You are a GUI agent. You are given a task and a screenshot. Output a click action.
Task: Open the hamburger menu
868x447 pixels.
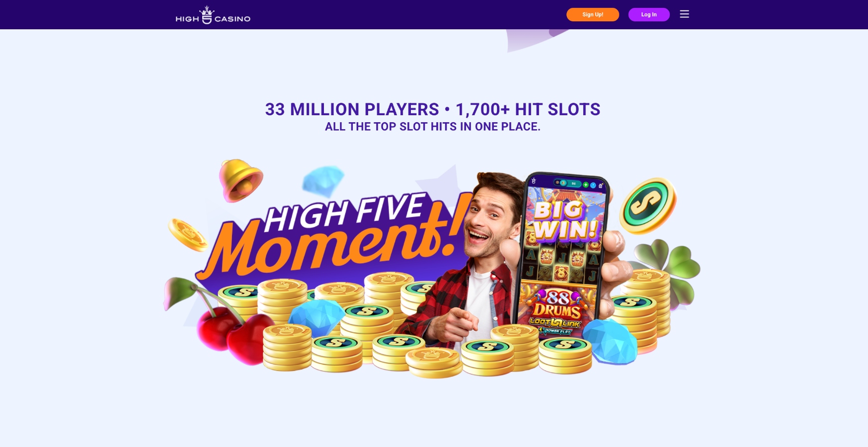(x=684, y=14)
